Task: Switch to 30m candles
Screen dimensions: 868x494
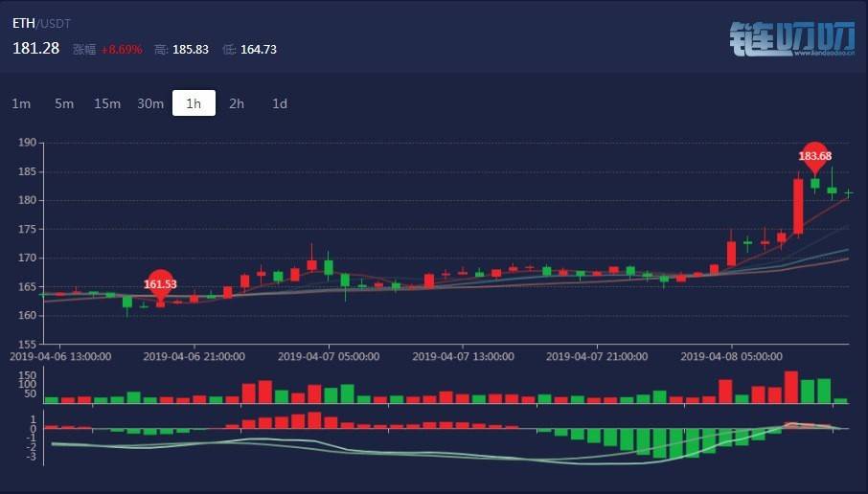Action: click(x=150, y=103)
